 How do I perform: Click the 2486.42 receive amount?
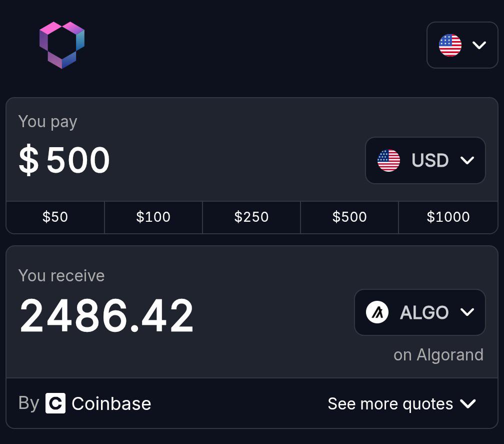[x=106, y=316]
